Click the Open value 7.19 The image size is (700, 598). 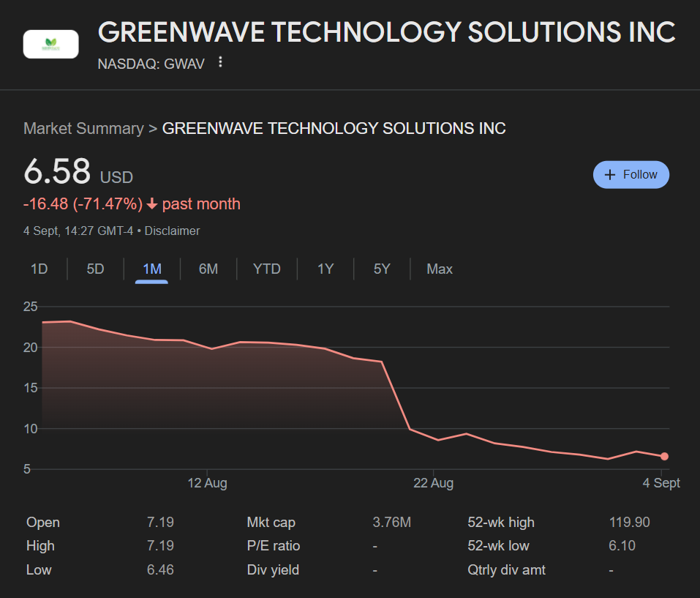[x=160, y=522]
